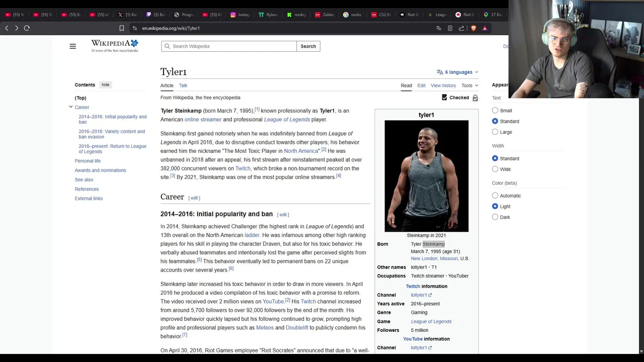The image size is (644, 362).
Task: Select Standard text size radio button
Action: (x=495, y=121)
